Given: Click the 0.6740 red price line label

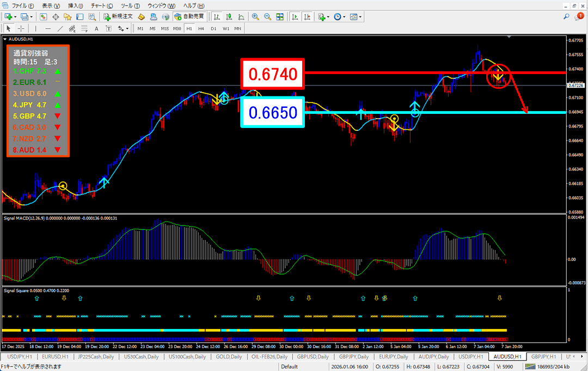Looking at the screenshot, I should [273, 74].
